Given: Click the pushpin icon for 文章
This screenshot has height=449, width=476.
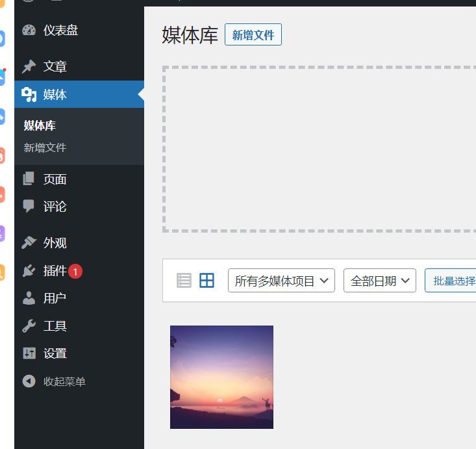Looking at the screenshot, I should tap(29, 67).
